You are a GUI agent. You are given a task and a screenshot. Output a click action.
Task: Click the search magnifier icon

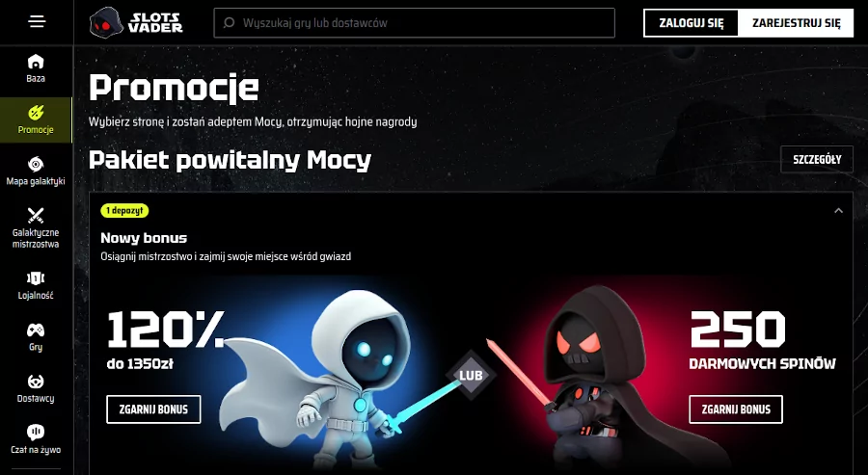[x=229, y=23]
